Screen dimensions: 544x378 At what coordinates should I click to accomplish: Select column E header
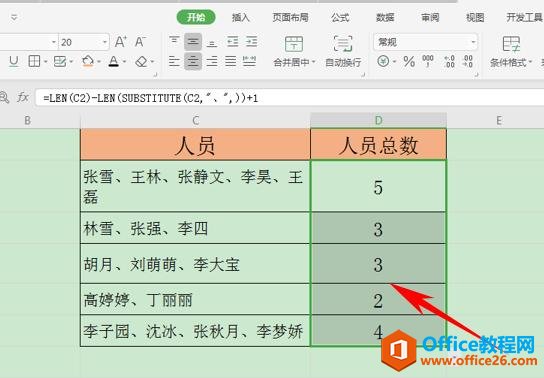[x=499, y=121]
